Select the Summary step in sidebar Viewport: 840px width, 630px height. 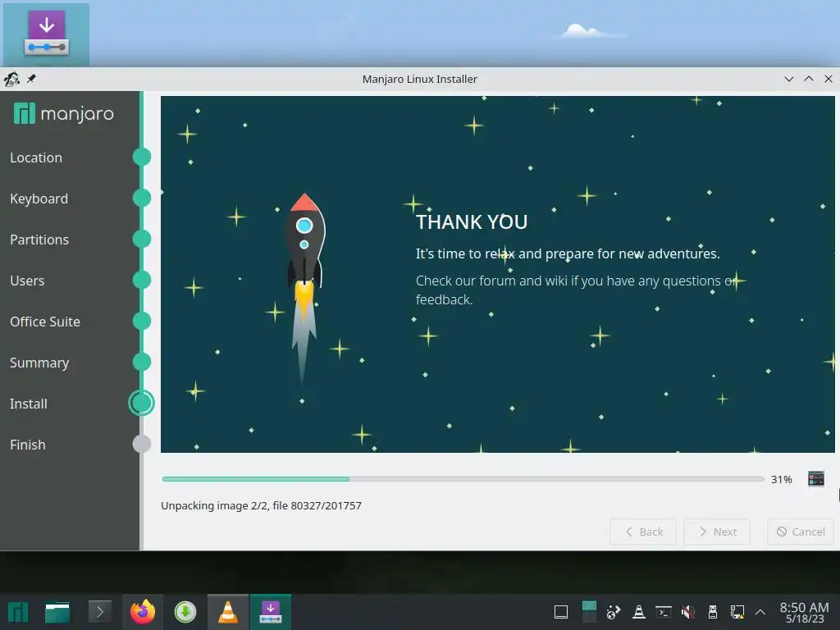pyautogui.click(x=39, y=363)
